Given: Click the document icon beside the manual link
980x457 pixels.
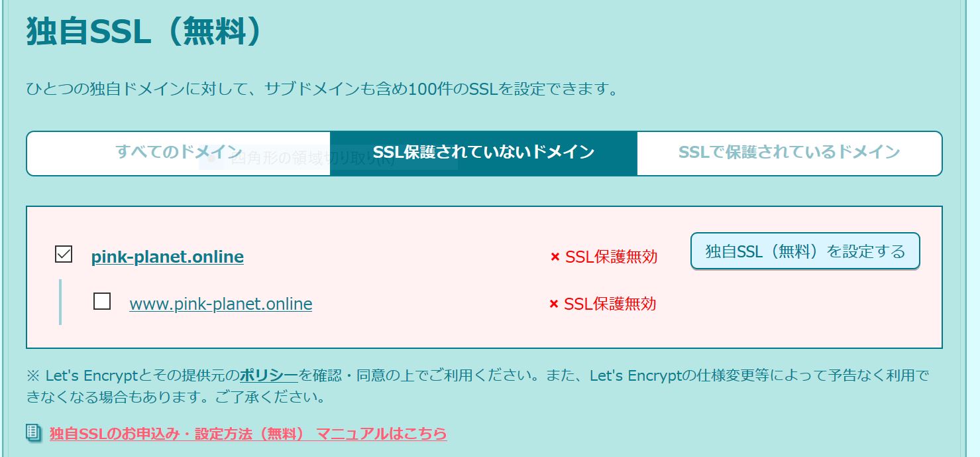Looking at the screenshot, I should [x=33, y=433].
